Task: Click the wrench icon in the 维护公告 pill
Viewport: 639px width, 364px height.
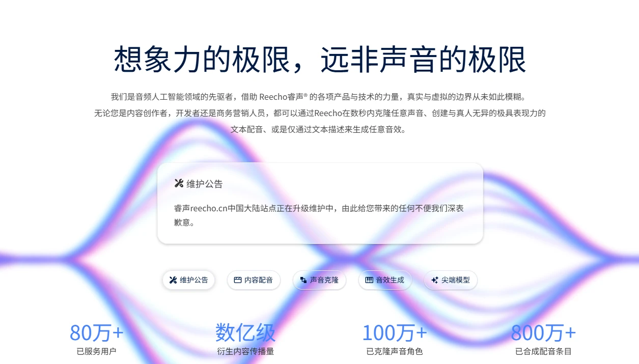Action: pyautogui.click(x=173, y=280)
